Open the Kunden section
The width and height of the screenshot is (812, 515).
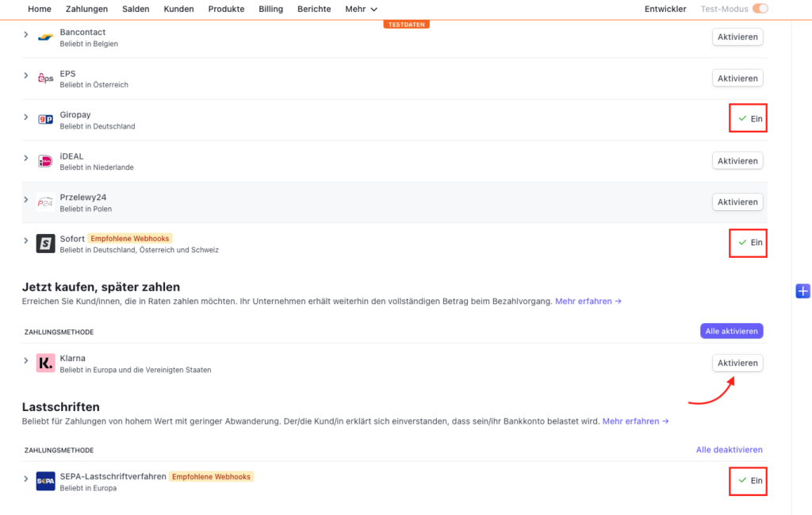(178, 9)
